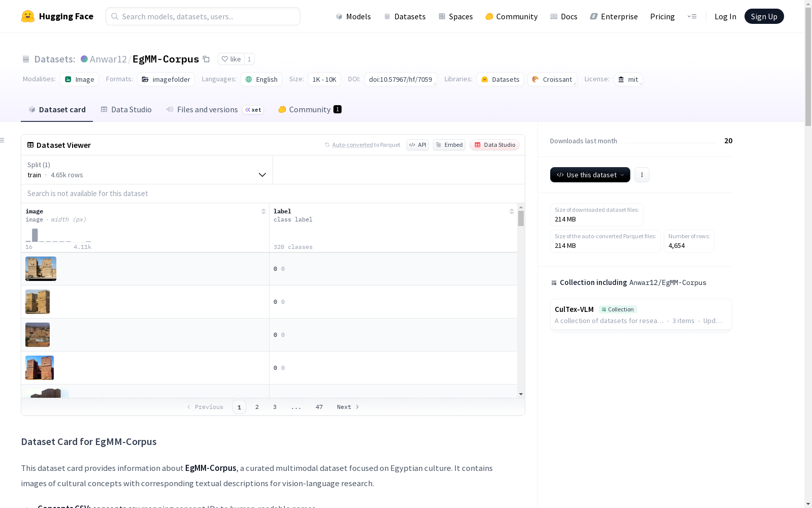
Task: Open the mit license tag
Action: point(628,79)
